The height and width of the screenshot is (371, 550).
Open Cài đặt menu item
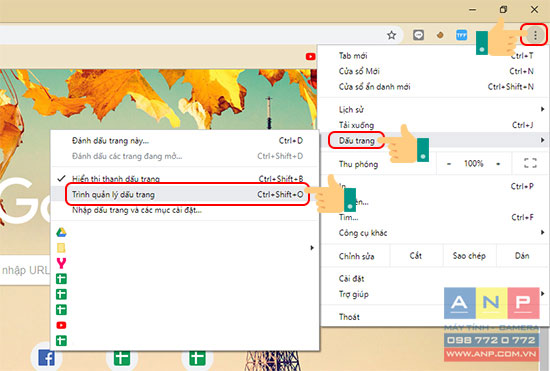tap(435, 279)
